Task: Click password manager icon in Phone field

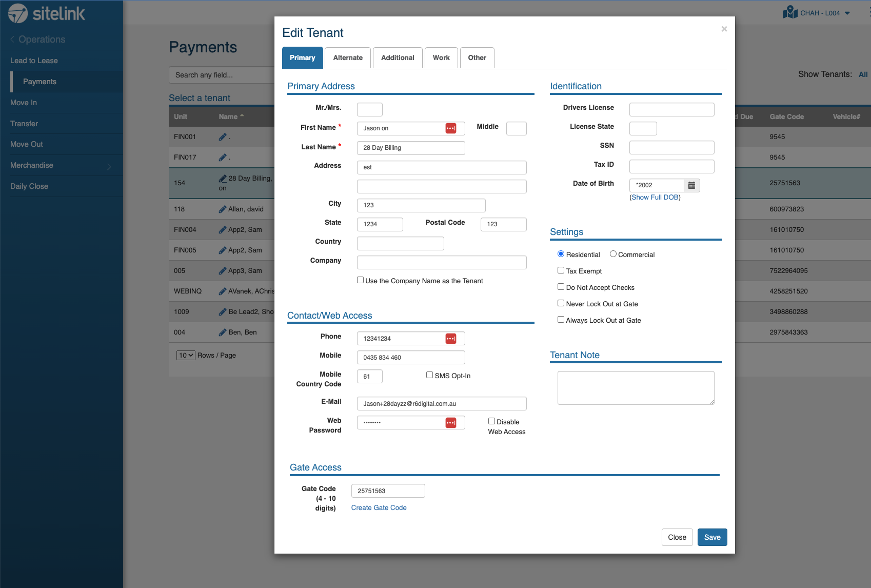Action: 450,339
